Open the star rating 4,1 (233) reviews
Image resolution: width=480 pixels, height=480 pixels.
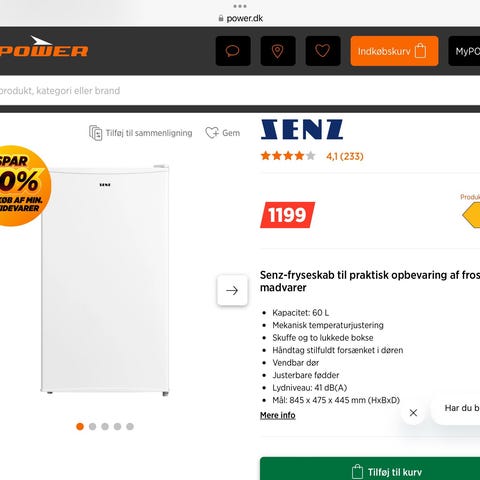(312, 156)
